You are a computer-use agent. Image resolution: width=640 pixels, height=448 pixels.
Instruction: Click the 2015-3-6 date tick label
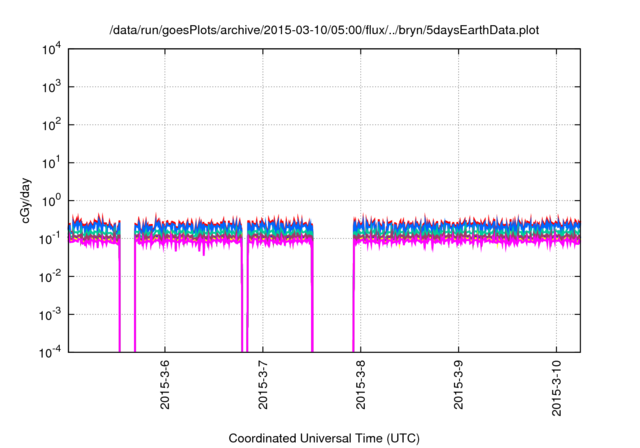point(164,384)
